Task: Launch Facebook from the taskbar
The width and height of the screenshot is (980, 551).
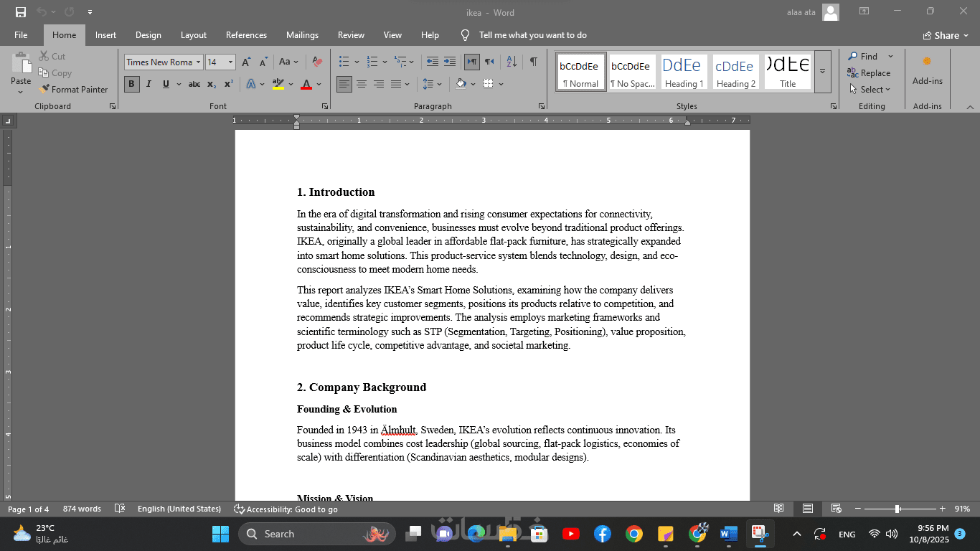Action: point(603,534)
